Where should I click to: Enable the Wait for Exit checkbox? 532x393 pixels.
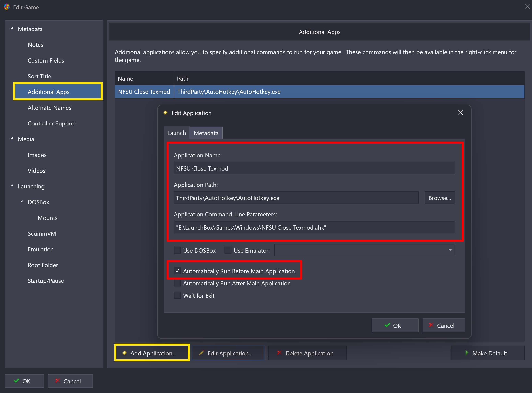point(177,296)
